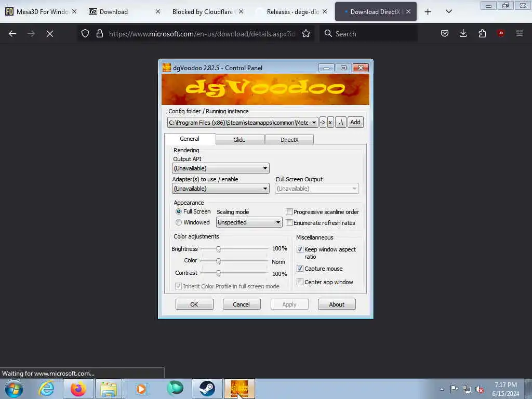Open Firefox from the taskbar
Screen dimensions: 532x399
pos(78,389)
